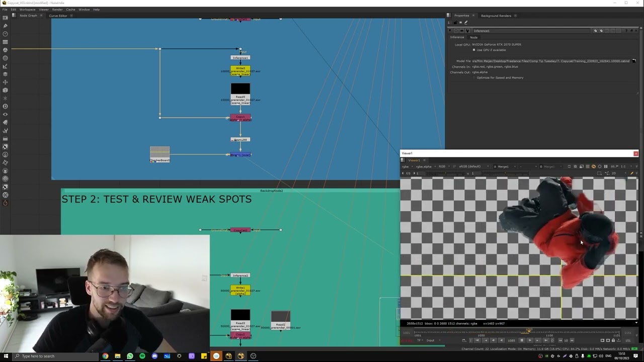The image size is (644, 362).
Task: Float the Inference1 properties panel
Action: [x=631, y=31]
